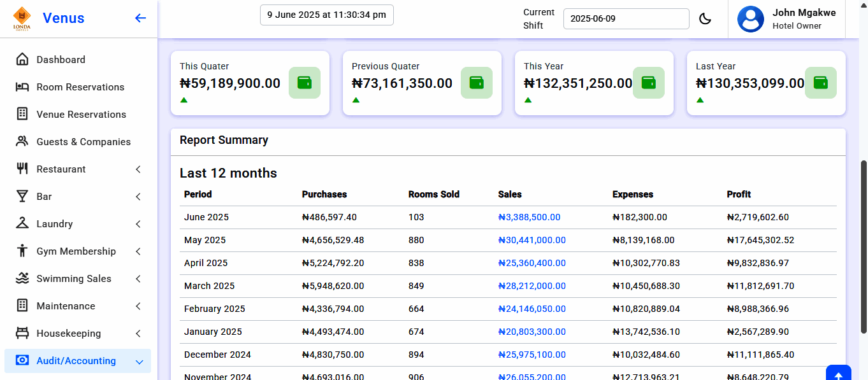Expand the Restaurant submenu chevron

point(138,169)
